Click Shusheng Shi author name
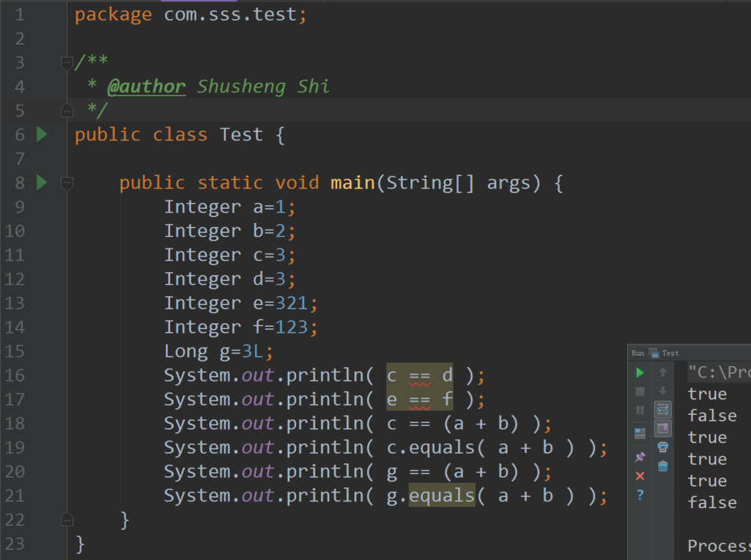The width and height of the screenshot is (751, 560). [264, 86]
